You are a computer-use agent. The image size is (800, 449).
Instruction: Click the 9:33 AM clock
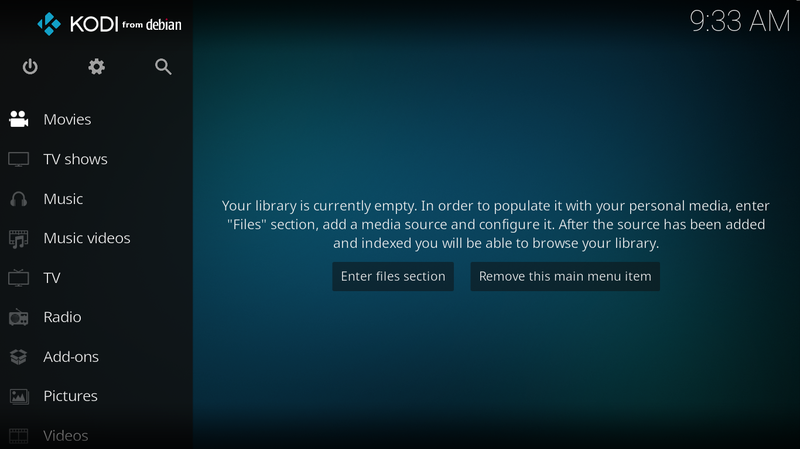click(x=740, y=21)
